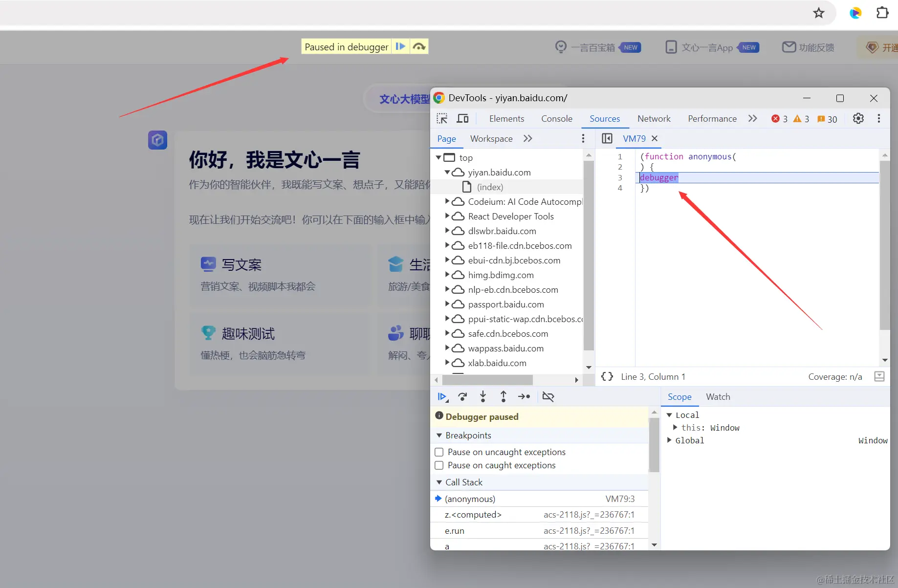
Task: Open 文心一言App link in header
Action: click(x=712, y=47)
